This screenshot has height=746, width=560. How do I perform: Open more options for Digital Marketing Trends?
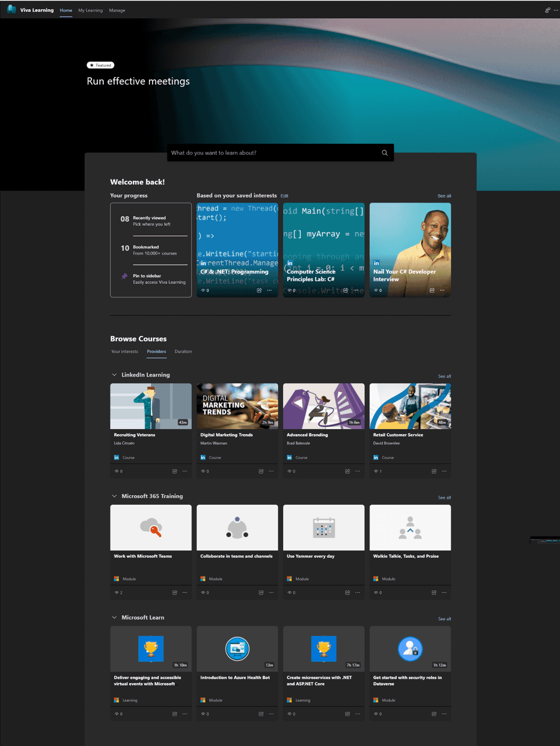coord(271,471)
